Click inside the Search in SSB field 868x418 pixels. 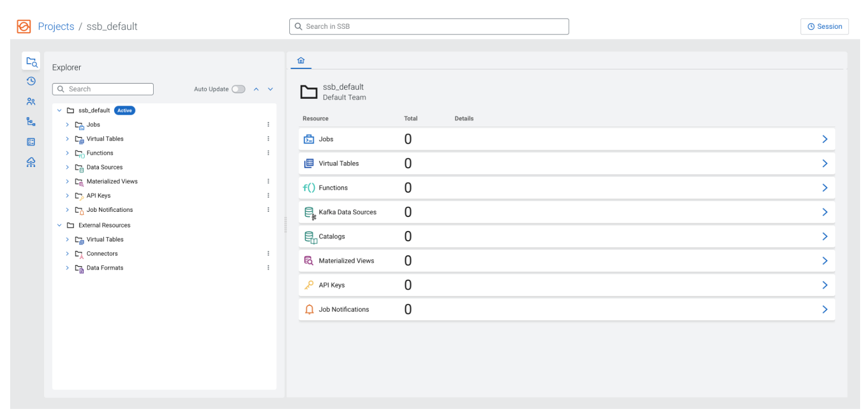(429, 26)
